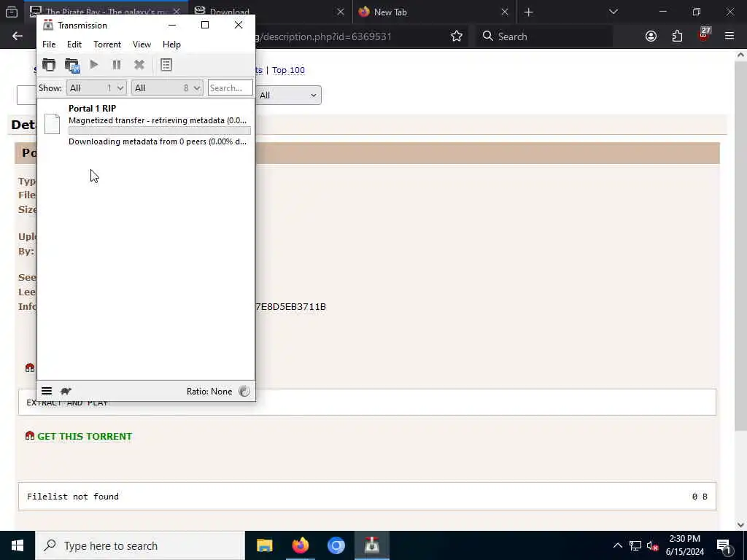The image size is (747, 560).
Task: Click the Portal 1 RIP file icon
Action: click(x=52, y=124)
